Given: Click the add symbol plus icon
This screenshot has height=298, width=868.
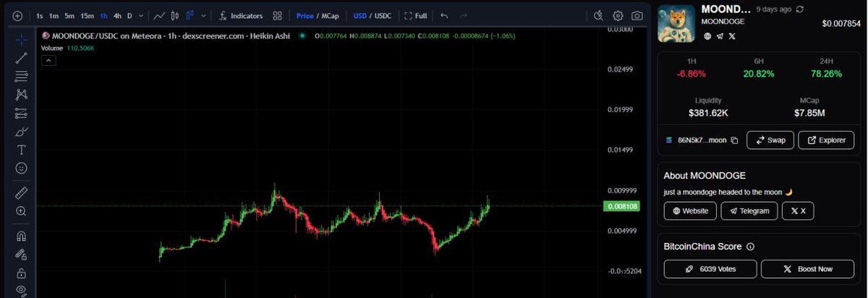Looking at the screenshot, I should coord(17,15).
